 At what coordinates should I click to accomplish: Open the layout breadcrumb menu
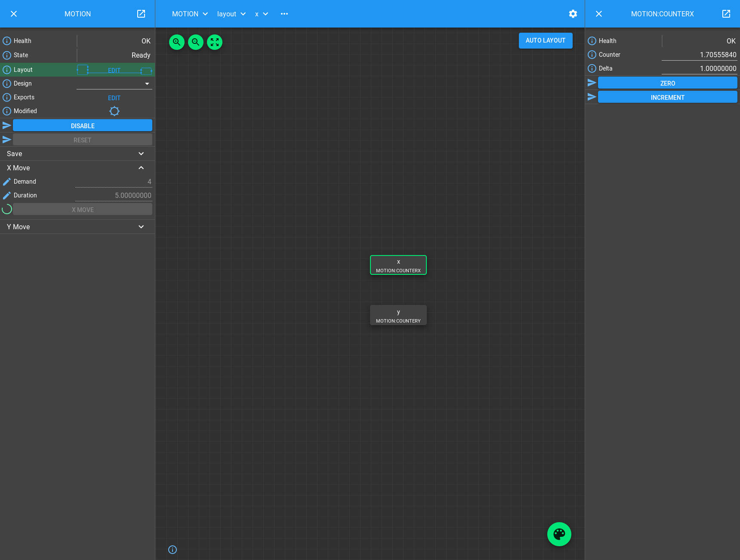point(231,14)
